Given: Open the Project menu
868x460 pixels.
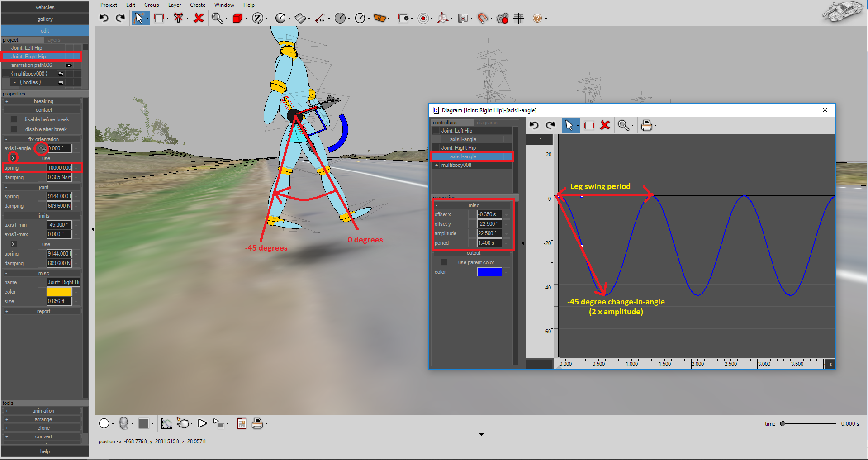Looking at the screenshot, I should coord(109,5).
